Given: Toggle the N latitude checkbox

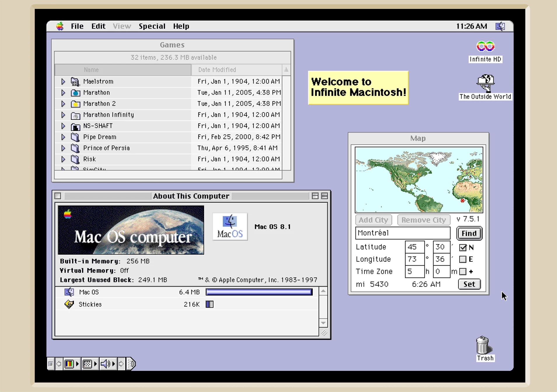Looking at the screenshot, I should point(463,248).
